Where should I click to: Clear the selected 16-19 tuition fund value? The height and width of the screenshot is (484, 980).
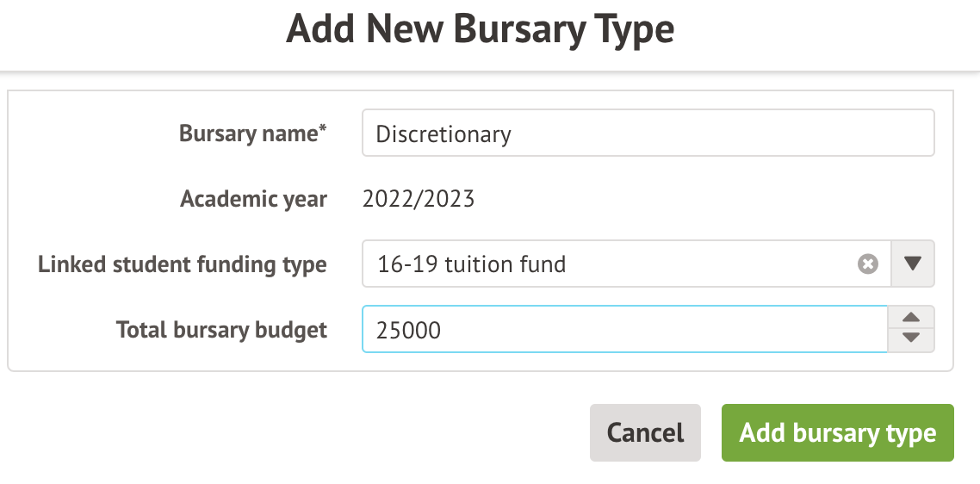click(868, 264)
